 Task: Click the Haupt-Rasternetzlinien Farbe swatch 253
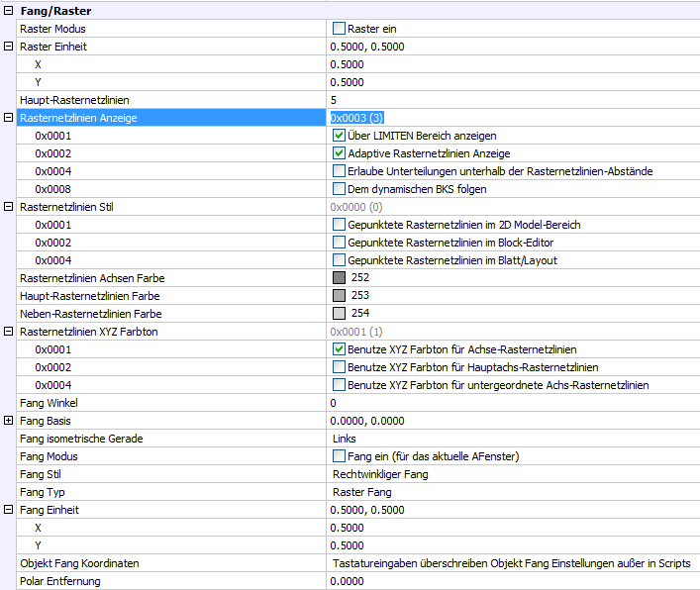pos(340,296)
